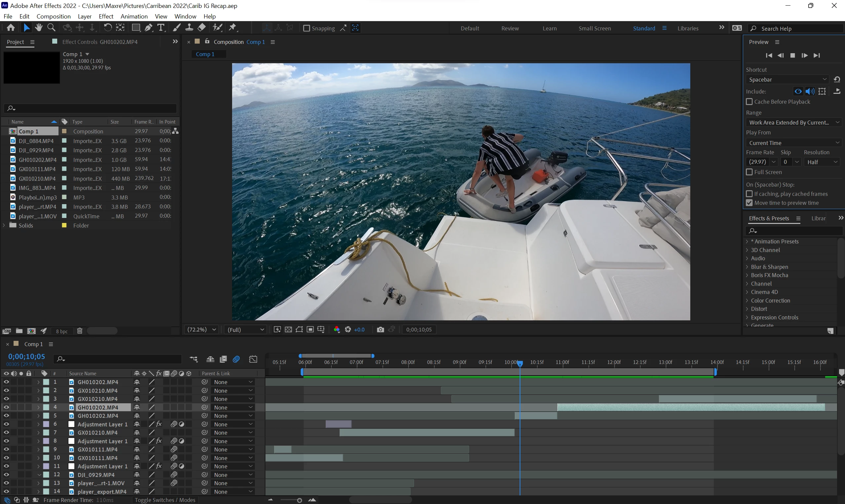This screenshot has height=504, width=845.
Task: Click Toggle Switches / Modes button
Action: (165, 500)
